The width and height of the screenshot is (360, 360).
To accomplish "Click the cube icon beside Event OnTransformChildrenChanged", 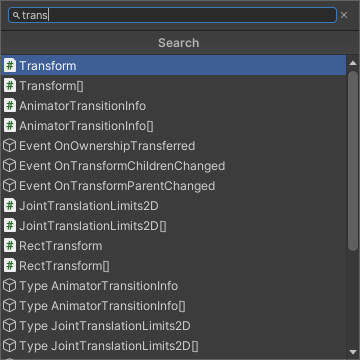I will coord(10,166).
